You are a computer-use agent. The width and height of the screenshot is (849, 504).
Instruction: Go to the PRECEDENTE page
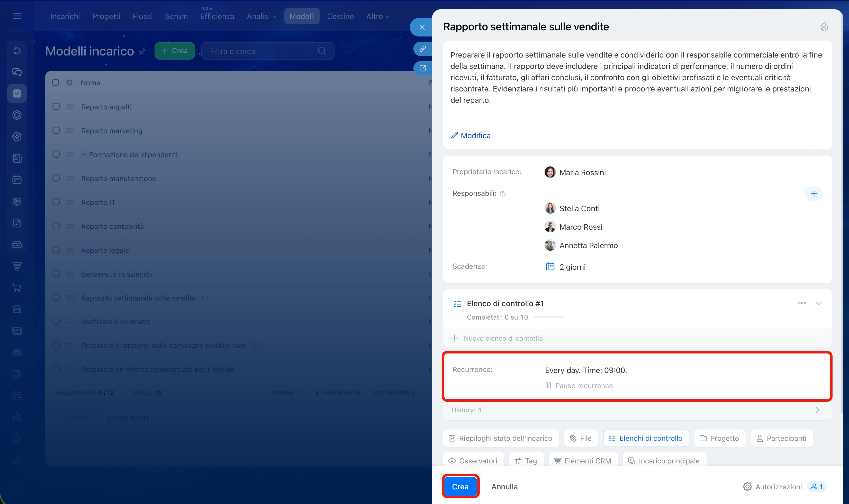pos(338,393)
